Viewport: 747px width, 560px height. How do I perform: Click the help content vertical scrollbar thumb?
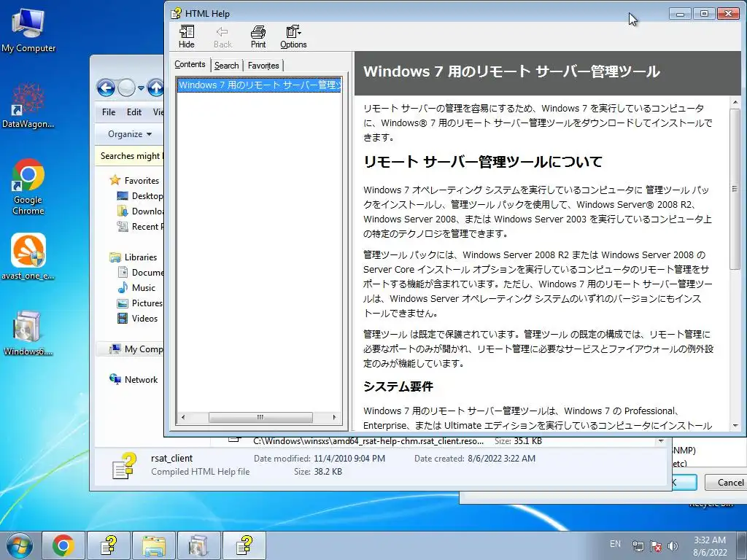735,190
